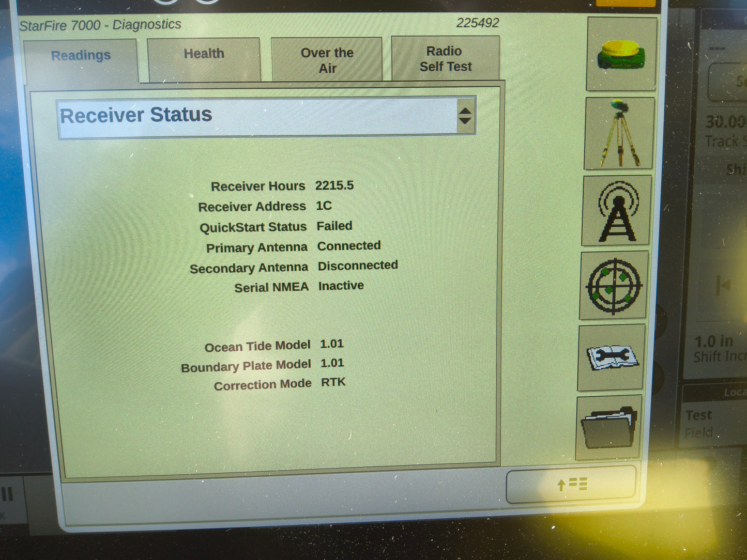Image resolution: width=747 pixels, height=560 pixels.
Task: Open base station setup via tripod icon
Action: point(619,132)
